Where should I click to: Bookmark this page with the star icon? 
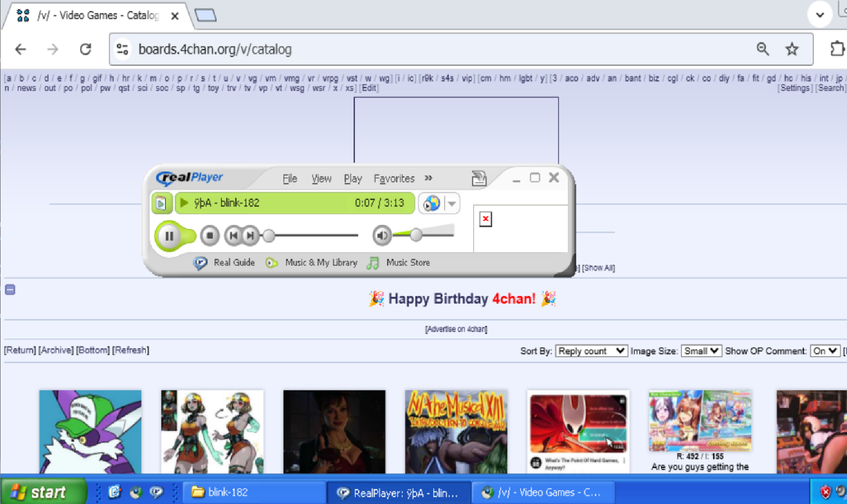[792, 49]
